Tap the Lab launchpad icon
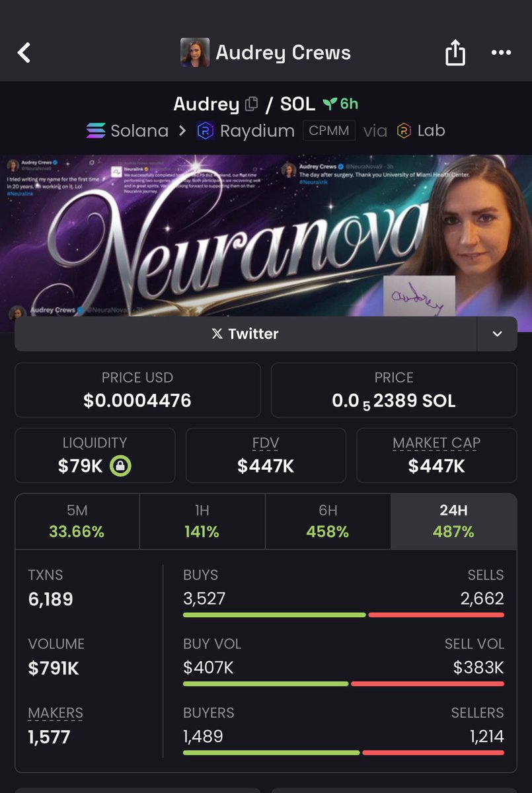532x793 pixels. coord(404,131)
